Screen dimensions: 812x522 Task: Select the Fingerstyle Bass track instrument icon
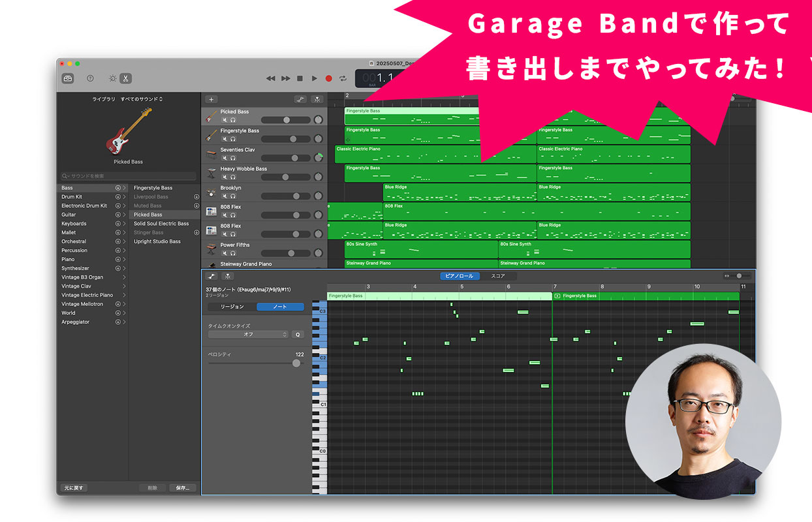point(211,135)
